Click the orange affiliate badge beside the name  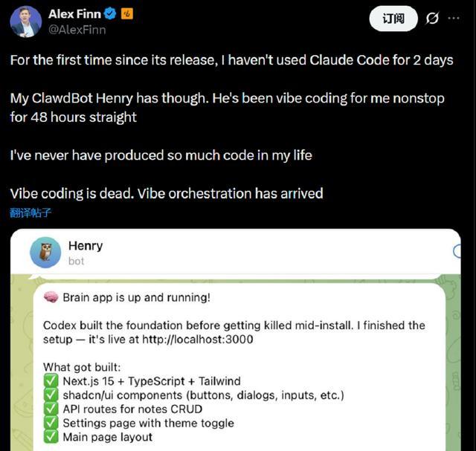coord(127,14)
